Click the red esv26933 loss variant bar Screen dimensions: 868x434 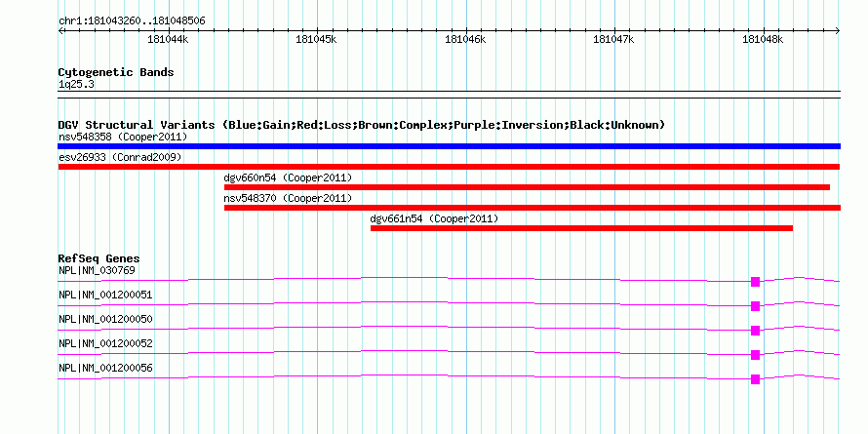coord(449,167)
